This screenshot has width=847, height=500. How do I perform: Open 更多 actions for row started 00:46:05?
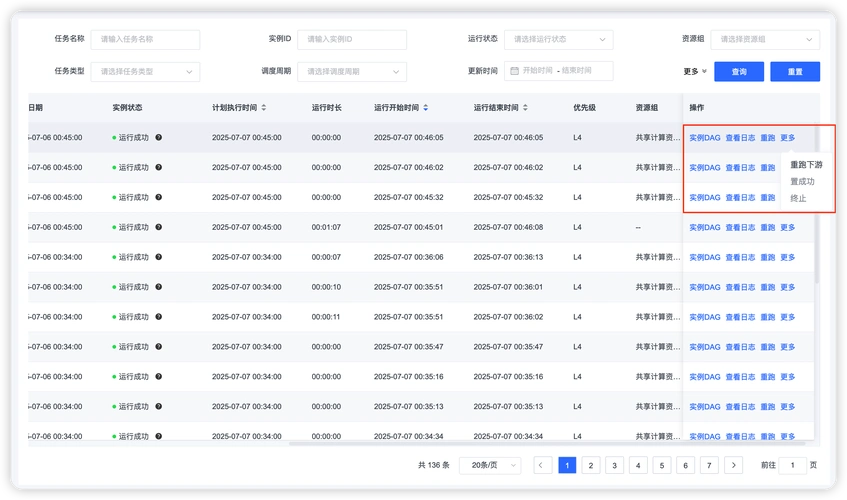pos(788,138)
